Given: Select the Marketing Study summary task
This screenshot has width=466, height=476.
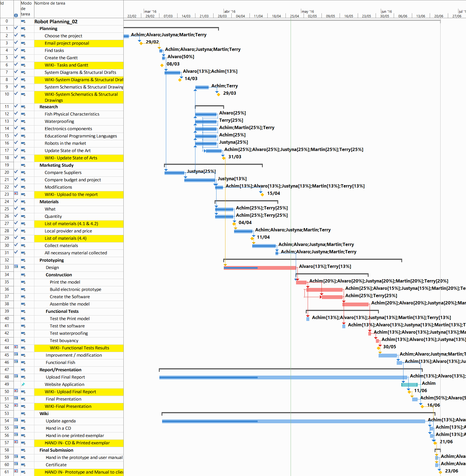Looking at the screenshot, I should point(57,165).
